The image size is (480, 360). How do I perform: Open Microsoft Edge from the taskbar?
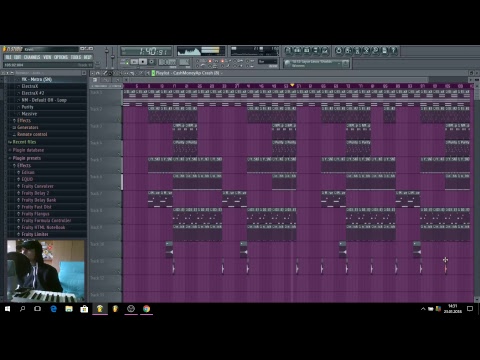tap(53, 309)
